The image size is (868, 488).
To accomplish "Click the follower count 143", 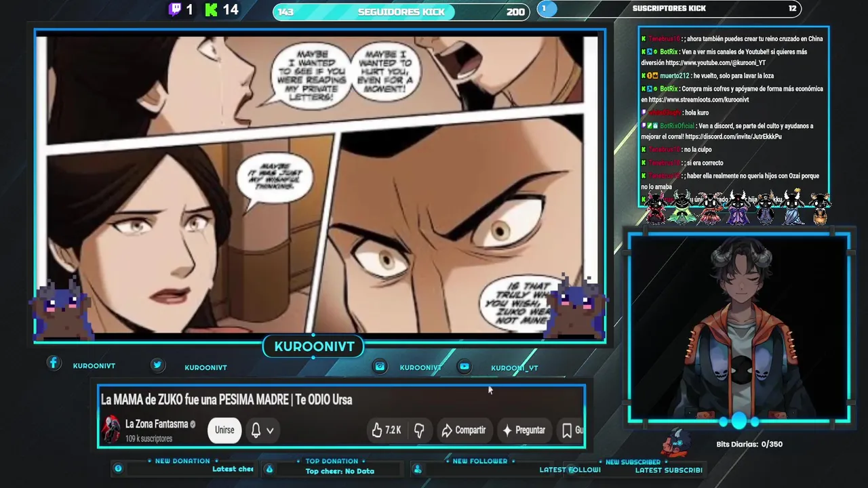I will (x=285, y=12).
